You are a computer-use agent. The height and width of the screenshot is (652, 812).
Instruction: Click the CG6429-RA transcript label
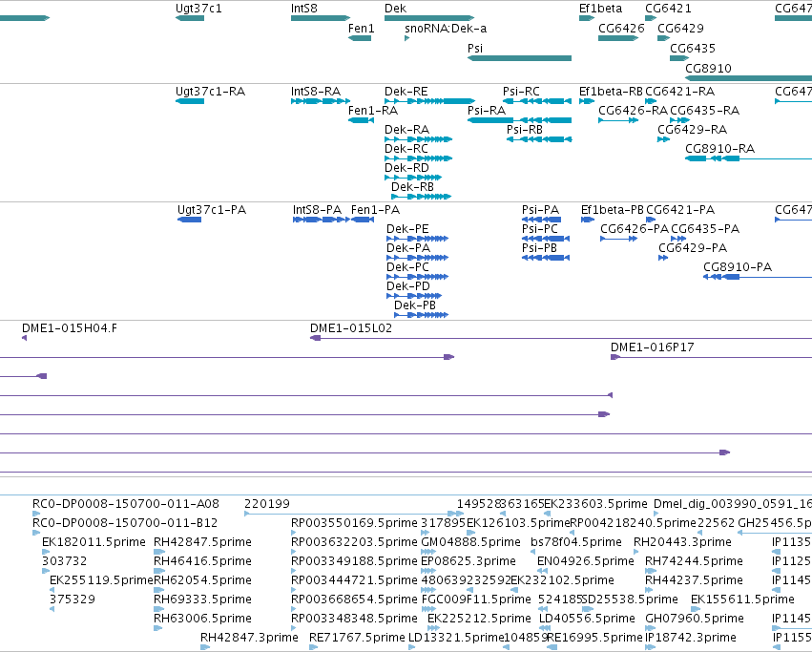[x=693, y=130]
